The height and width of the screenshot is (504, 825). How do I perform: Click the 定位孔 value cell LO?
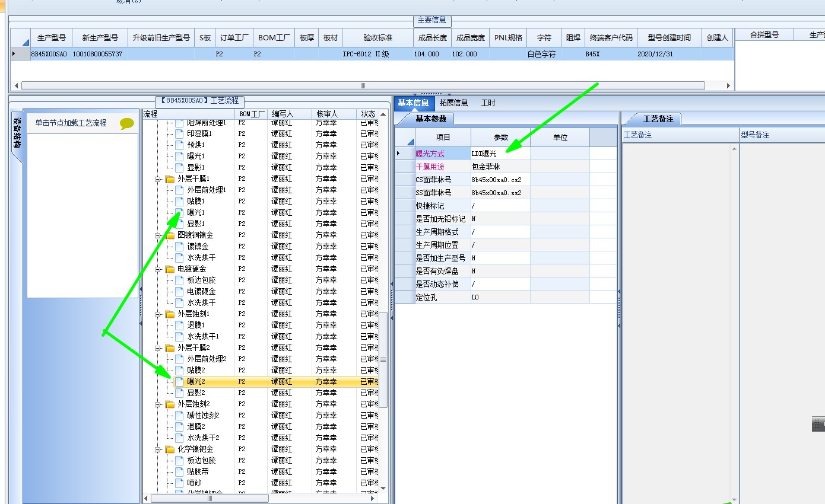501,297
